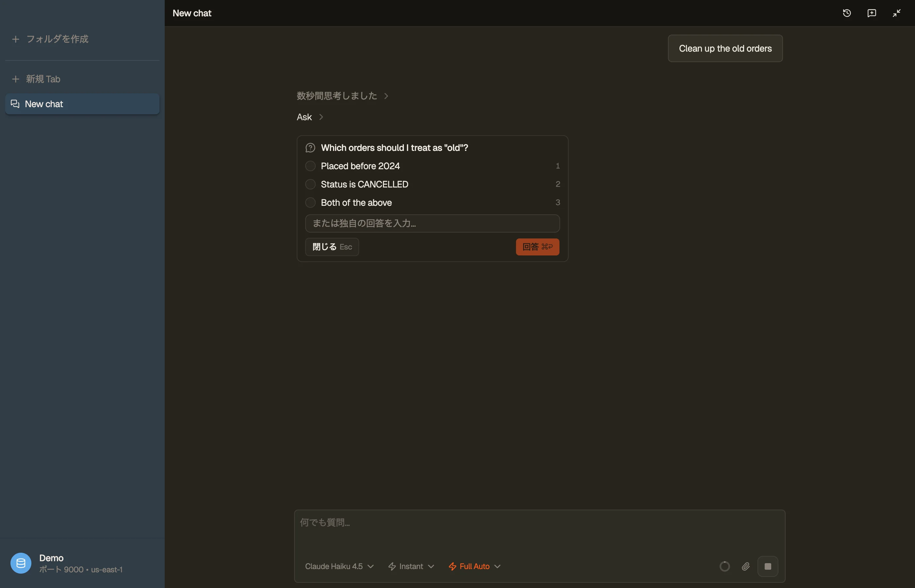Click the plus icon beside 新規 Tab
This screenshot has height=588, width=915.
[16, 79]
